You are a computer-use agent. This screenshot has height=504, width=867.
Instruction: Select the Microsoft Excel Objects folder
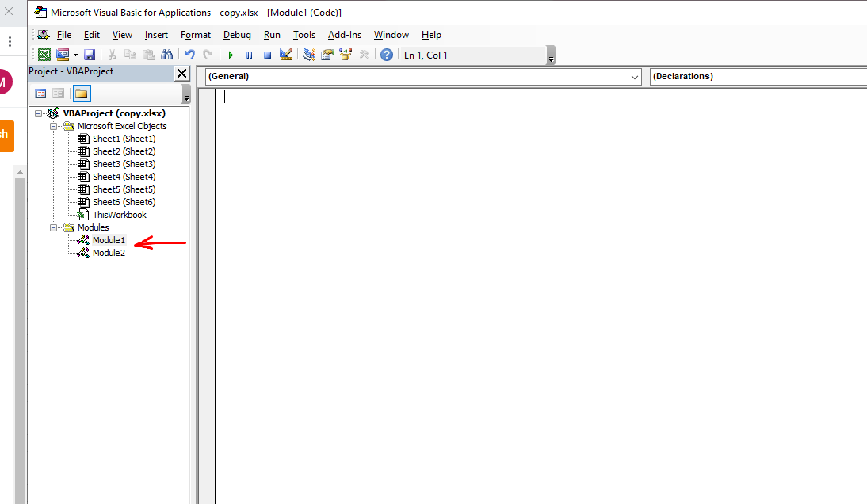coord(121,126)
